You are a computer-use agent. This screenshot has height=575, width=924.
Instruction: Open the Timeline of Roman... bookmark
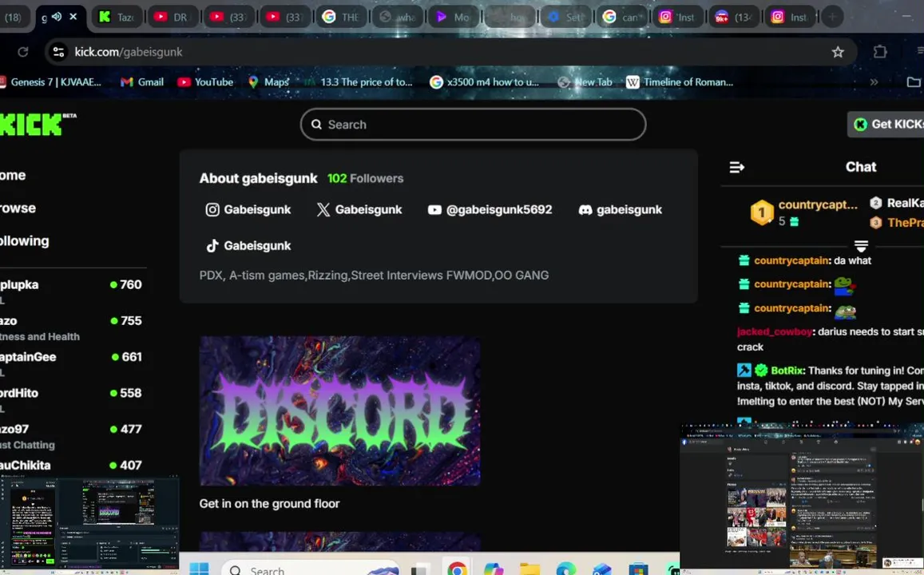tap(680, 82)
